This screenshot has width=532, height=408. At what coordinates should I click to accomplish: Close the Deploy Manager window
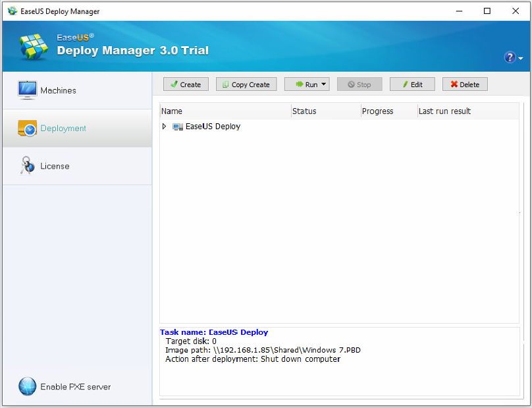pos(516,11)
